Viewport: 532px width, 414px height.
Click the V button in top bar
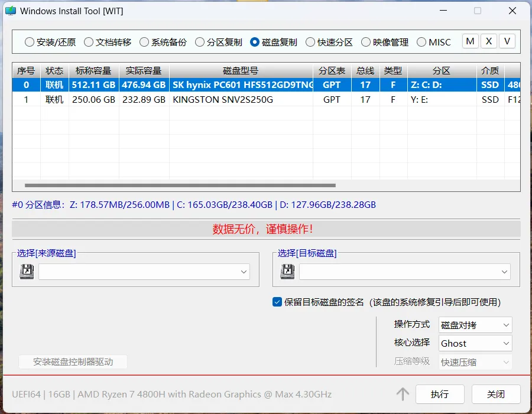point(507,41)
